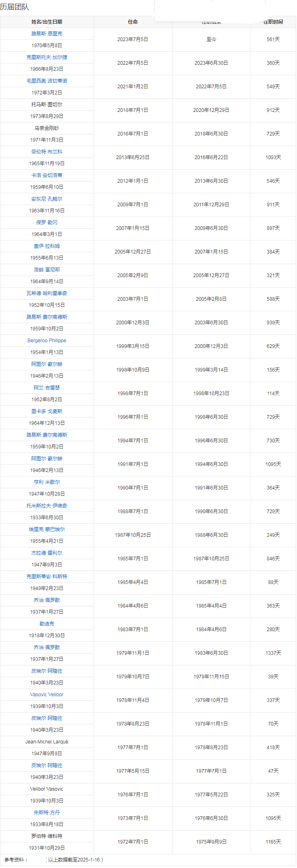
Task: Click the Bergeroo Philippe link
Action: pos(47,341)
